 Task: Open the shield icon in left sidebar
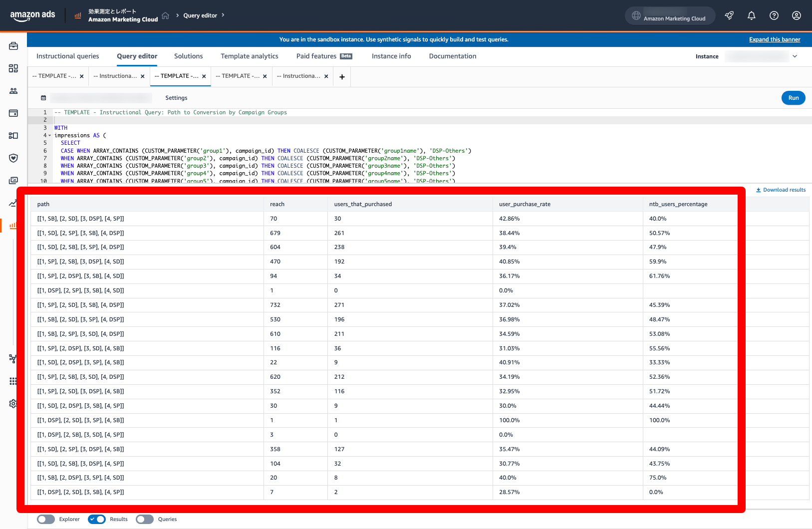(13, 158)
